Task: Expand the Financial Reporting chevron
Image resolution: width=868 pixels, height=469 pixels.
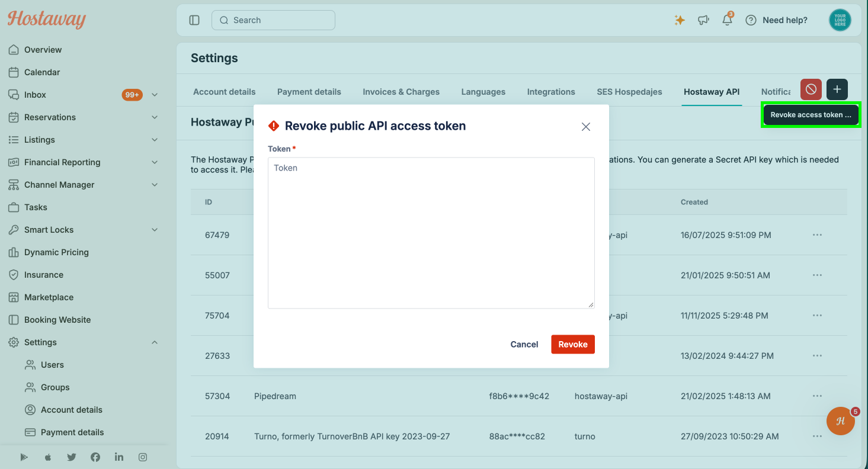Action: (x=155, y=162)
